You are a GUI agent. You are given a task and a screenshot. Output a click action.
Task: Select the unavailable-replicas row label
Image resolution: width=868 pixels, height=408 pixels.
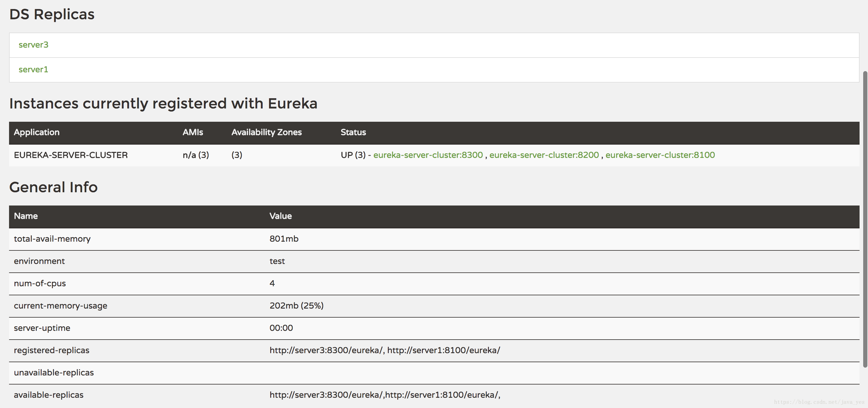coord(54,373)
